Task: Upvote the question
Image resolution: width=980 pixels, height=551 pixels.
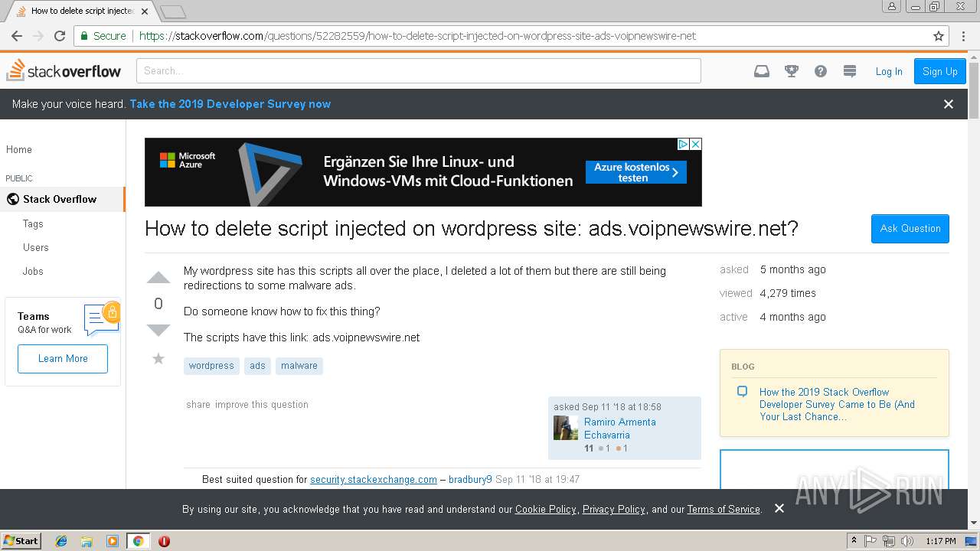Action: tap(158, 278)
